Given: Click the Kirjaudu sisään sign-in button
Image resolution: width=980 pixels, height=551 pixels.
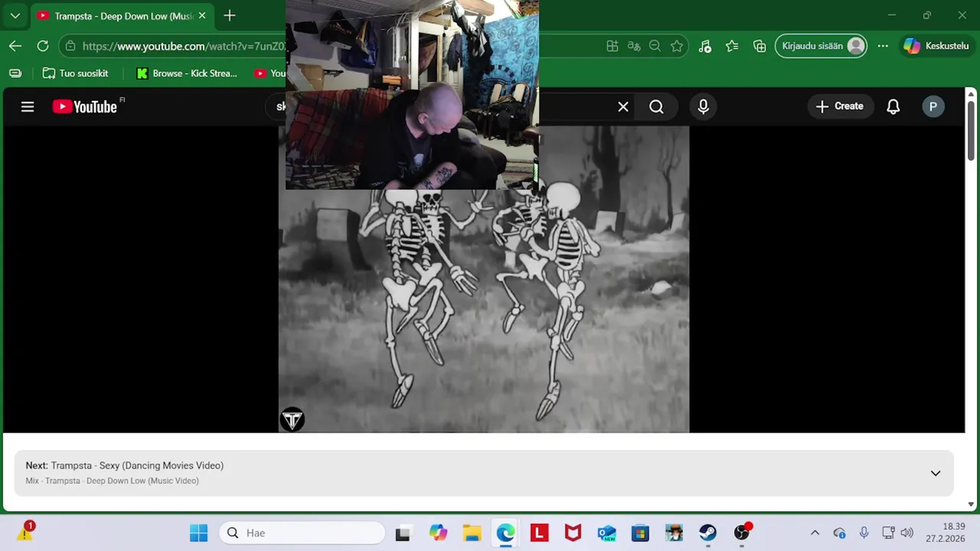Looking at the screenshot, I should [x=822, y=46].
